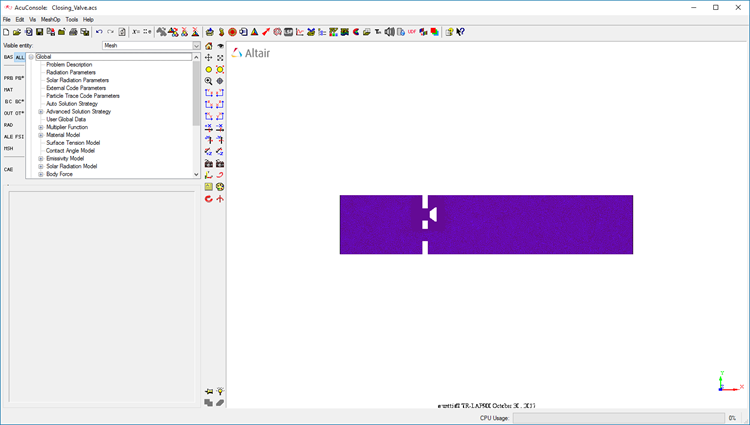Screen dimensions: 750x425
Task: Click the yellow note background icon
Action: point(209,186)
